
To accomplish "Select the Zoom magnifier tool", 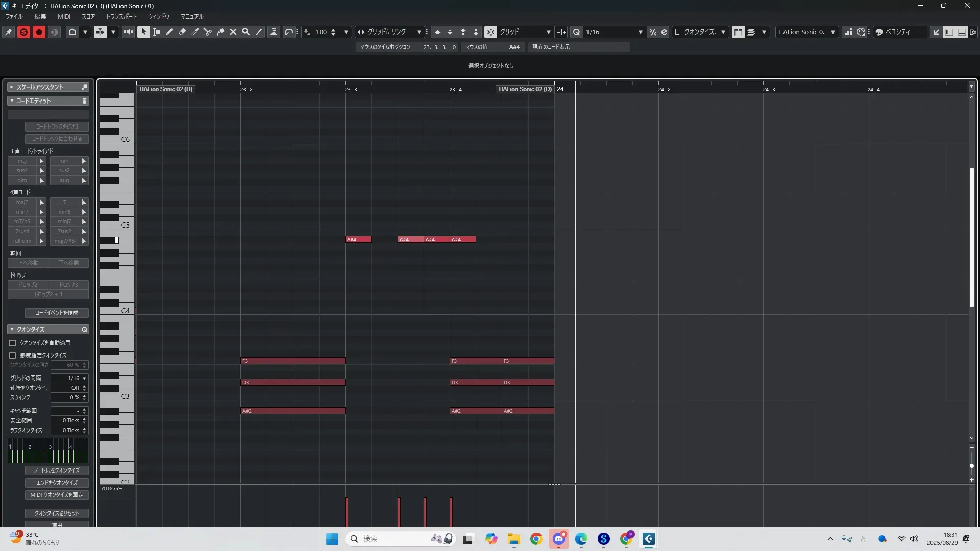I will tap(246, 32).
